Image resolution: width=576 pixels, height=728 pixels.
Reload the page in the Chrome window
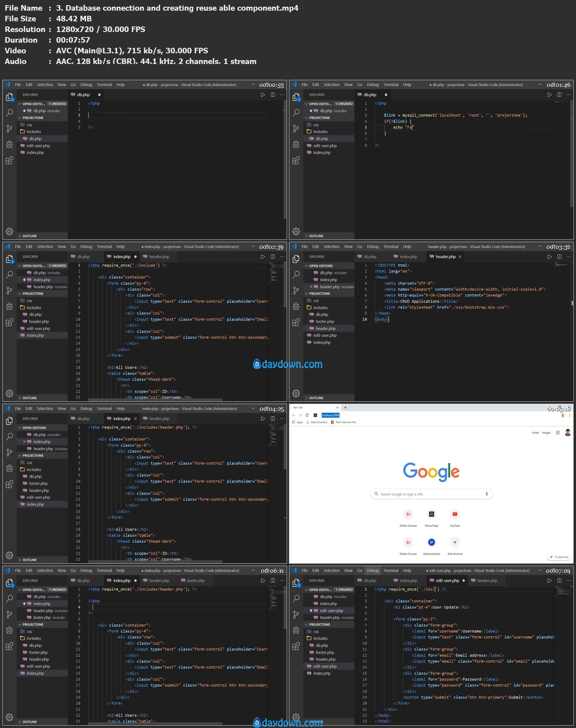pyautogui.click(x=307, y=415)
